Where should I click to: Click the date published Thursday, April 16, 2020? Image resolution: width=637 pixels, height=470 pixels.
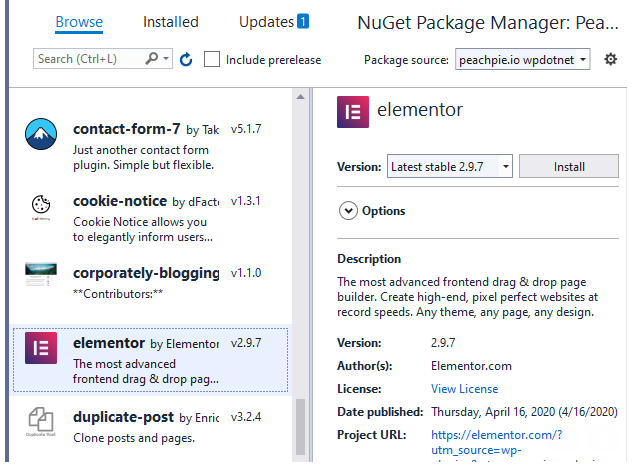[524, 412]
